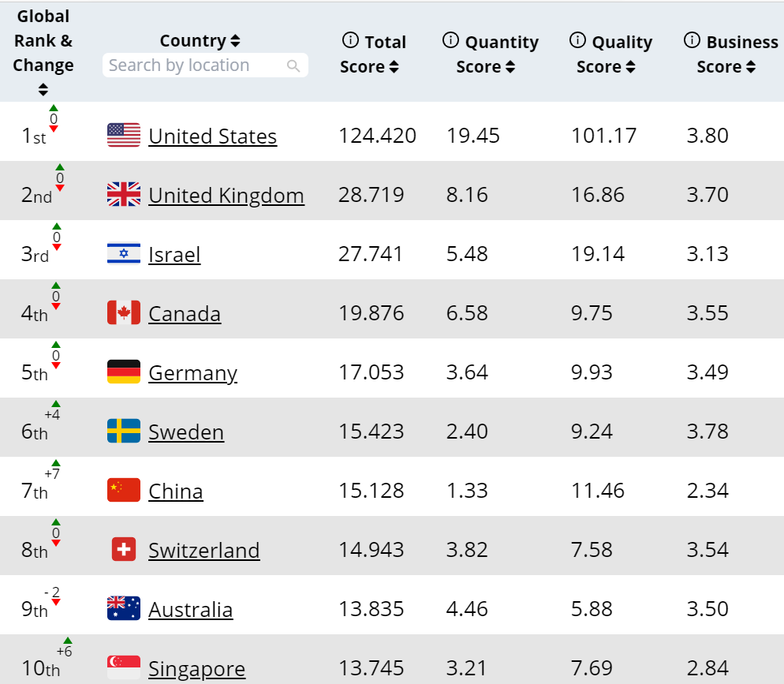This screenshot has width=784, height=684.
Task: Click business score value 2.84
Action: (x=707, y=668)
